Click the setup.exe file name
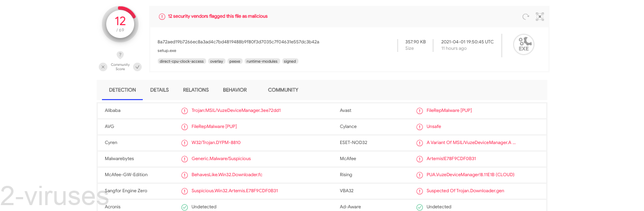The width and height of the screenshot is (644, 211). 167,50
